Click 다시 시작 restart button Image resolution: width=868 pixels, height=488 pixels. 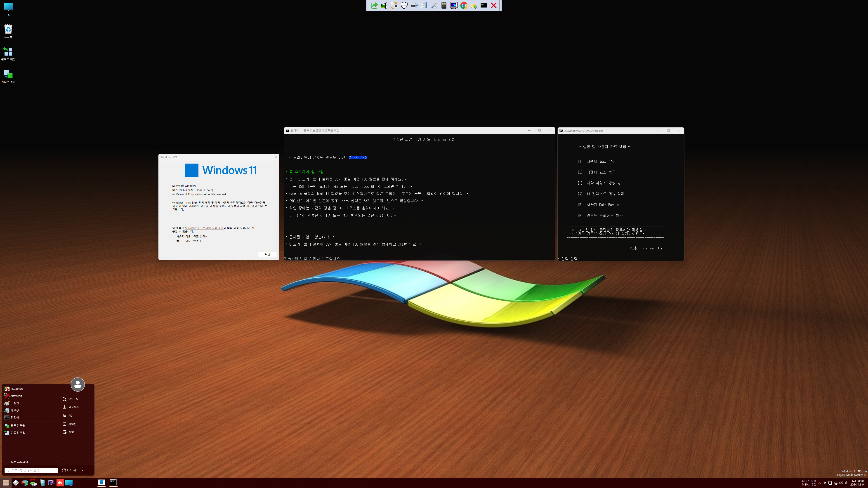[70, 470]
